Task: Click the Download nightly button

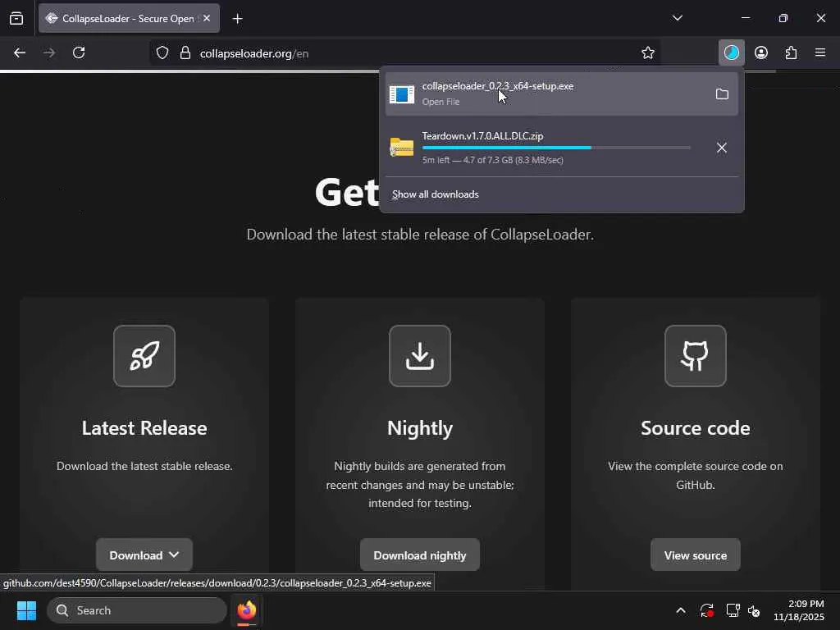Action: (x=420, y=555)
